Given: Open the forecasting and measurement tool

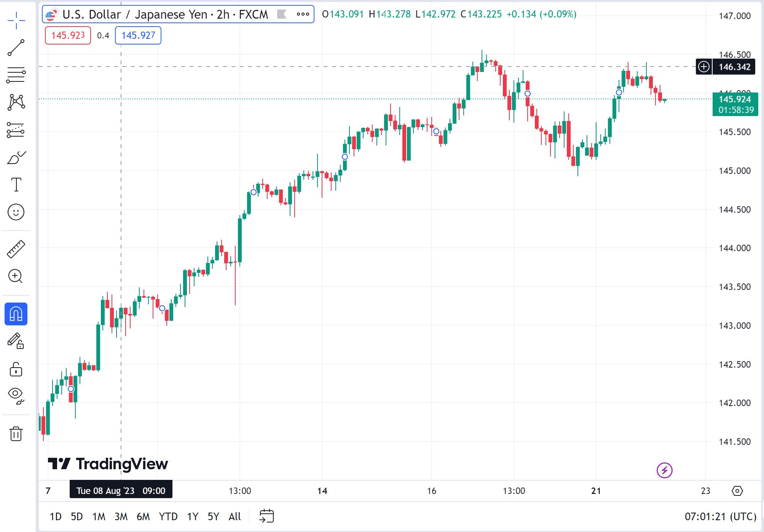Looking at the screenshot, I should (16, 130).
